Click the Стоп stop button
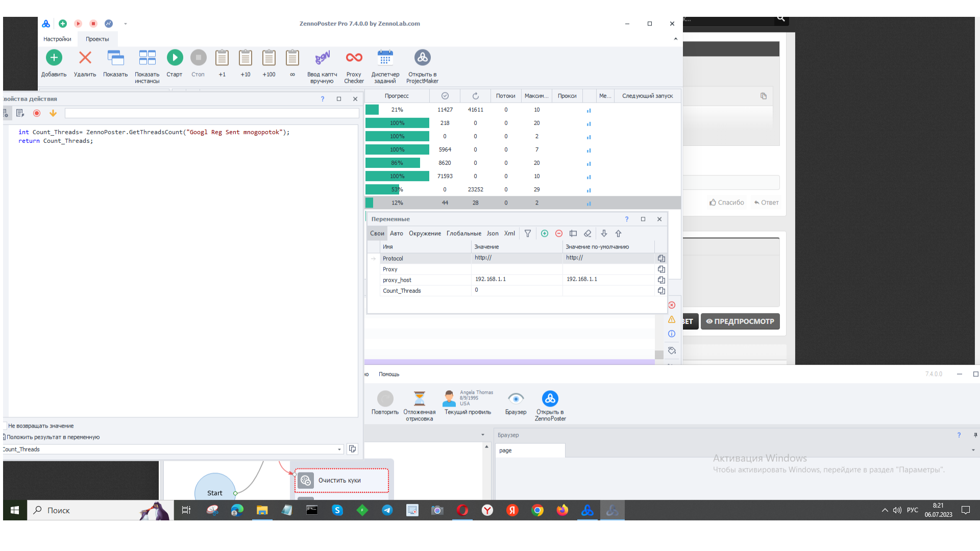 pos(198,58)
